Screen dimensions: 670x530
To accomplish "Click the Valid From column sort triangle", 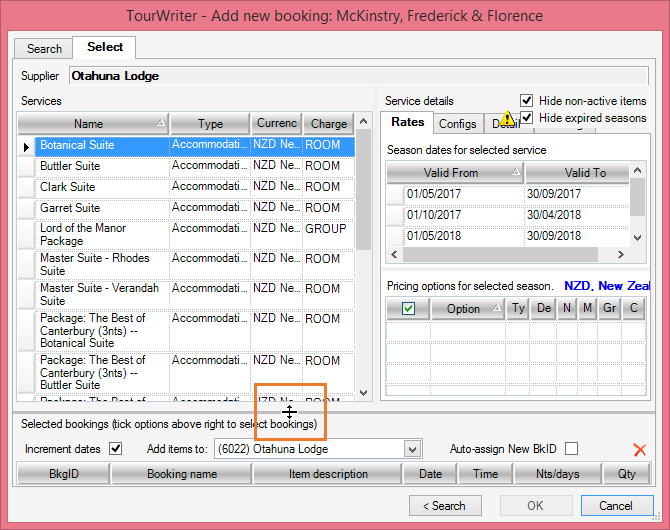I will point(516,173).
